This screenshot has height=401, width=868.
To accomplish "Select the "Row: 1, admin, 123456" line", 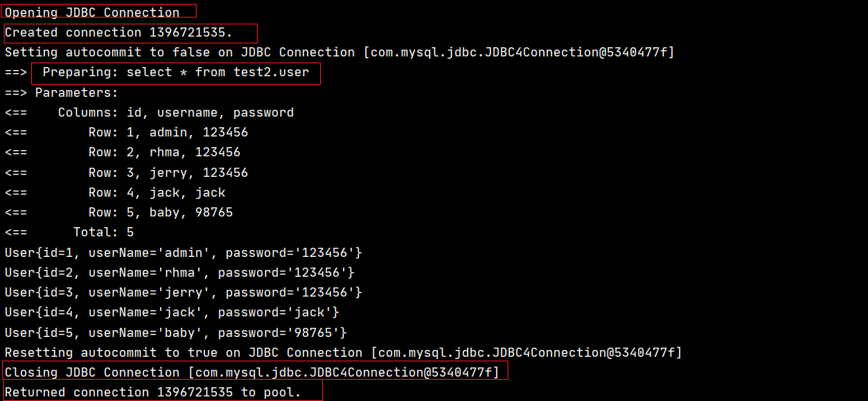I will (168, 133).
